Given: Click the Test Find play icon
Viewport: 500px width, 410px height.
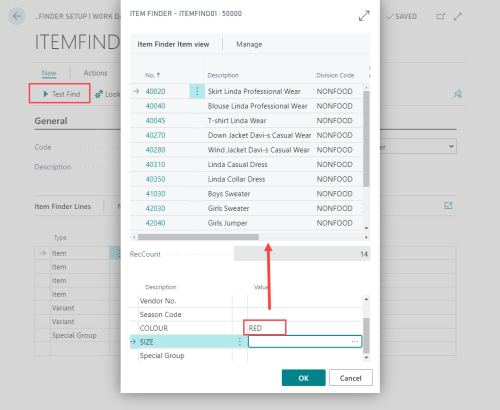Looking at the screenshot, I should [x=46, y=94].
